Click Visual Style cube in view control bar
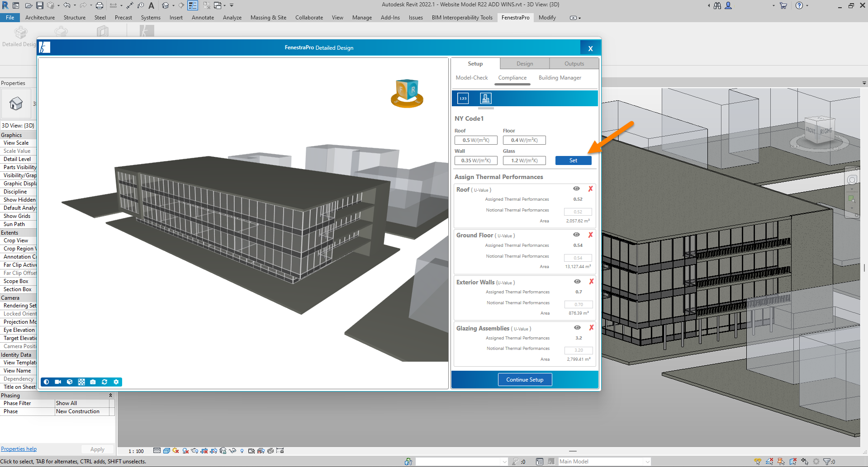Screen dimensions: 868x467 (166, 451)
